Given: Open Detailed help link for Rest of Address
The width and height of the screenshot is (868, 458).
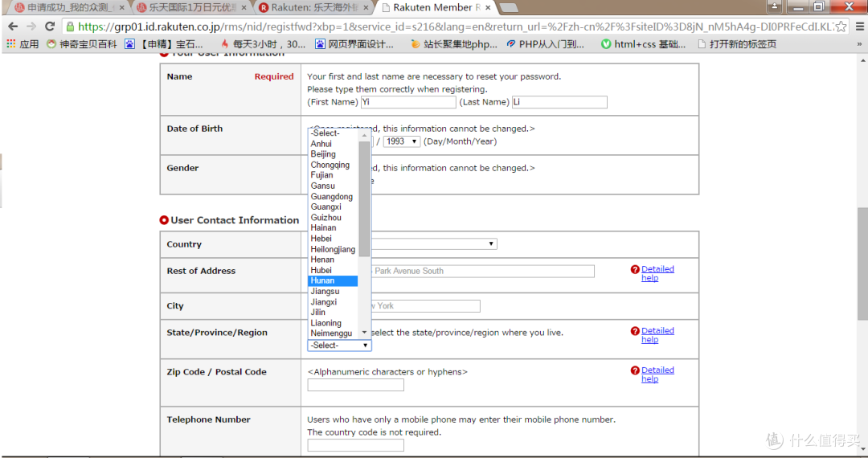Looking at the screenshot, I should tap(657, 273).
